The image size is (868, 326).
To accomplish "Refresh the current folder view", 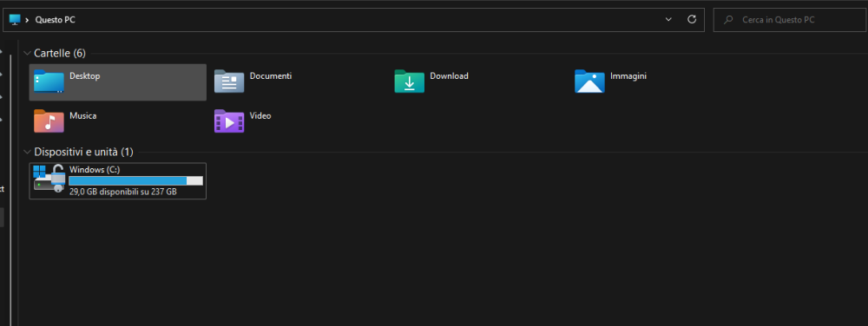I will [692, 19].
